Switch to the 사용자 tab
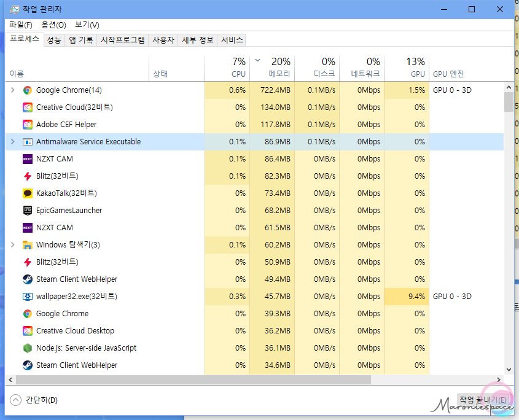The image size is (519, 420). pyautogui.click(x=163, y=40)
